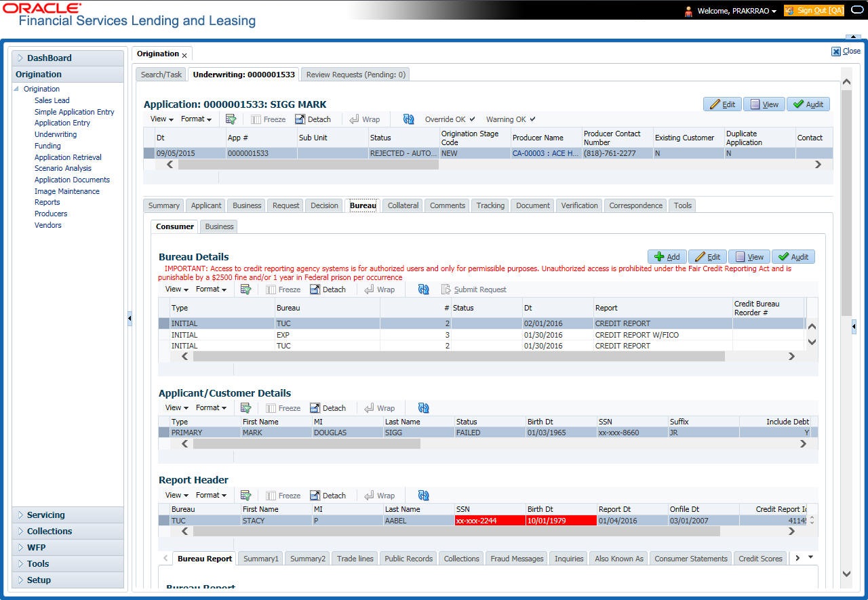The image size is (868, 600).
Task: Open Sales Lead in navigation tree
Action: 52,100
